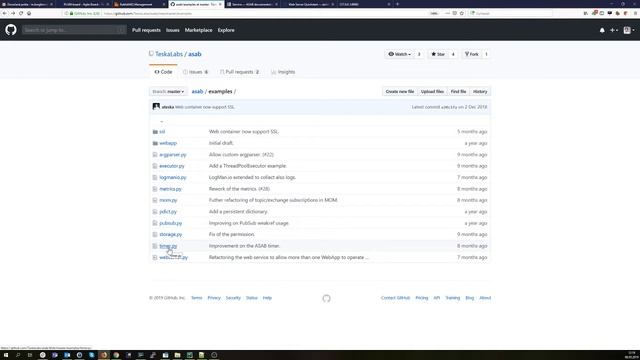This screenshot has width=640, height=360.
Task: Open the notifications bell icon
Action: (x=602, y=30)
